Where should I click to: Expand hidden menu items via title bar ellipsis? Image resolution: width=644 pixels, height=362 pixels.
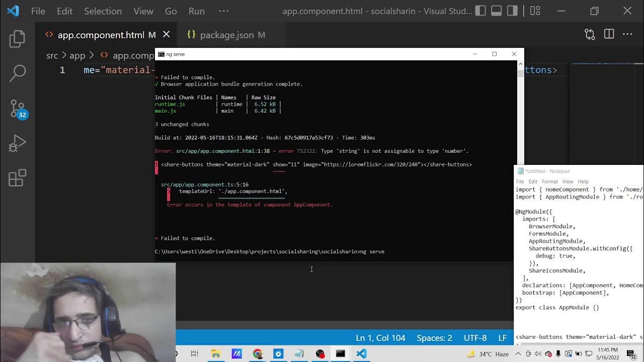tap(224, 11)
